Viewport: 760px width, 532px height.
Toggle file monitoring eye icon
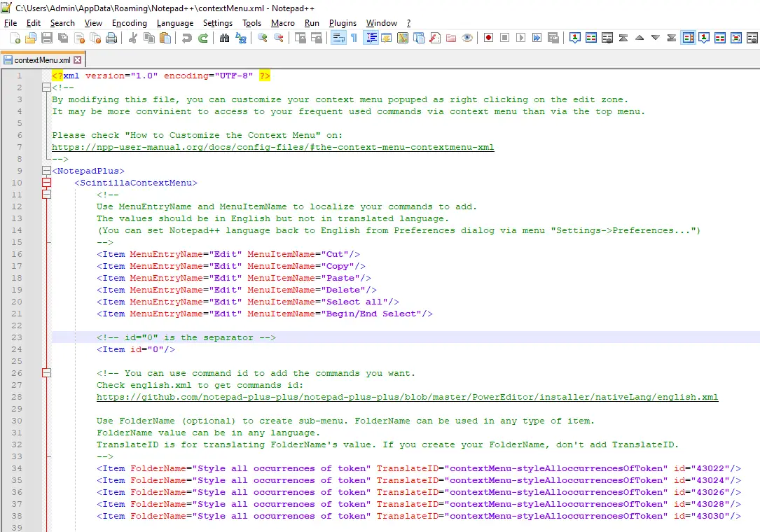click(467, 38)
